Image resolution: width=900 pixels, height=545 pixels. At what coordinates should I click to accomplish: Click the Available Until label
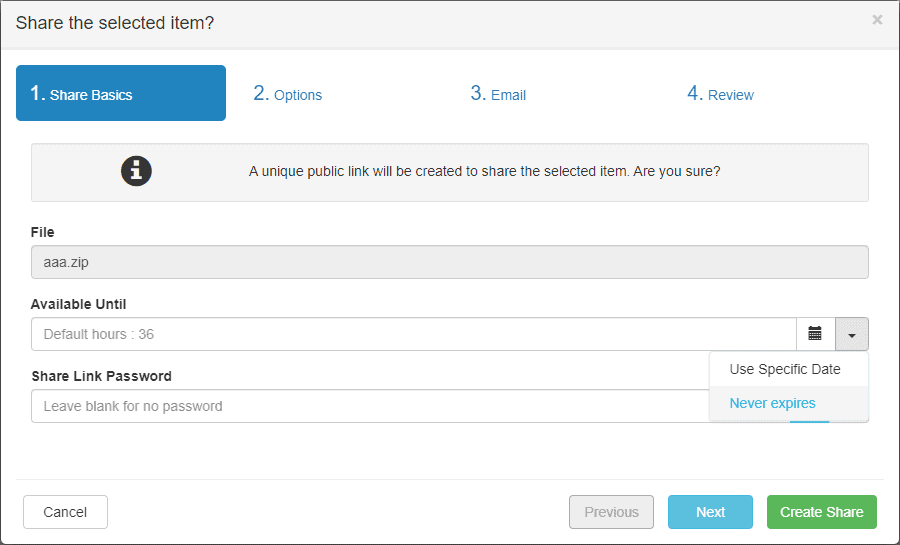tap(79, 304)
